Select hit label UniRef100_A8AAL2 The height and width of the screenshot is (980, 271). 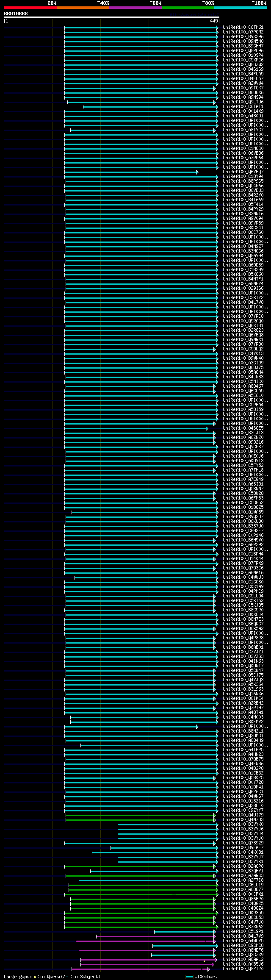point(243,960)
